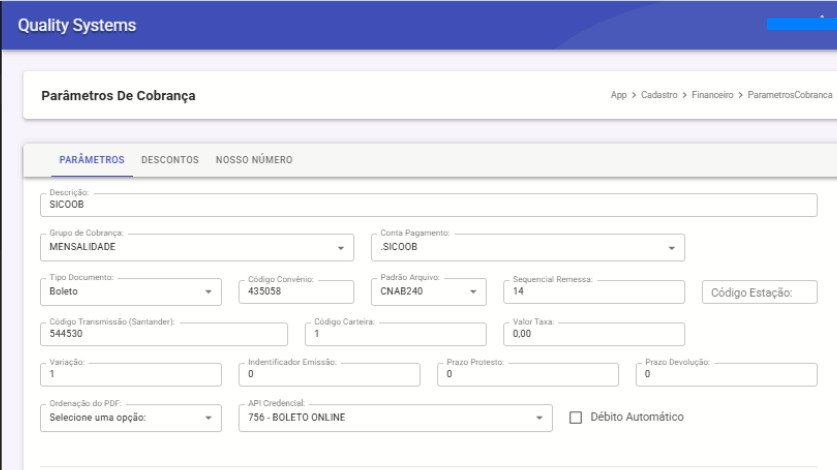Click the Código Convênio field

click(297, 291)
